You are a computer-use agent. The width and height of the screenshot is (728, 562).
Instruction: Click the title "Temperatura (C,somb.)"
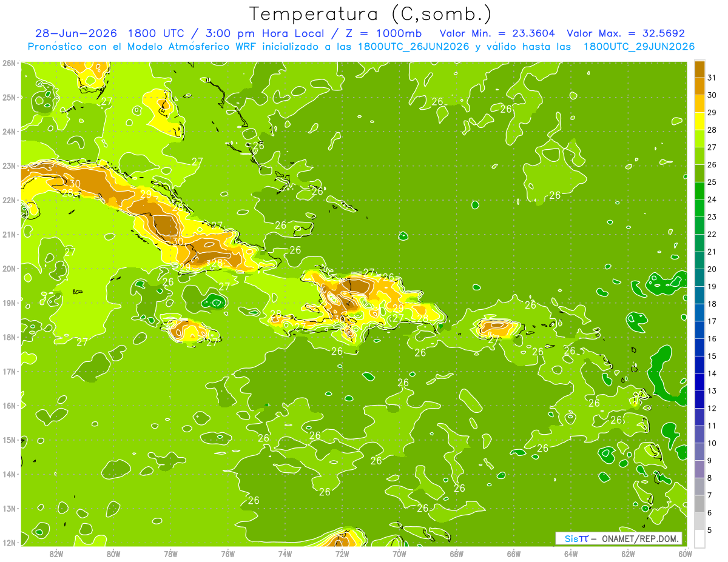[x=371, y=15]
